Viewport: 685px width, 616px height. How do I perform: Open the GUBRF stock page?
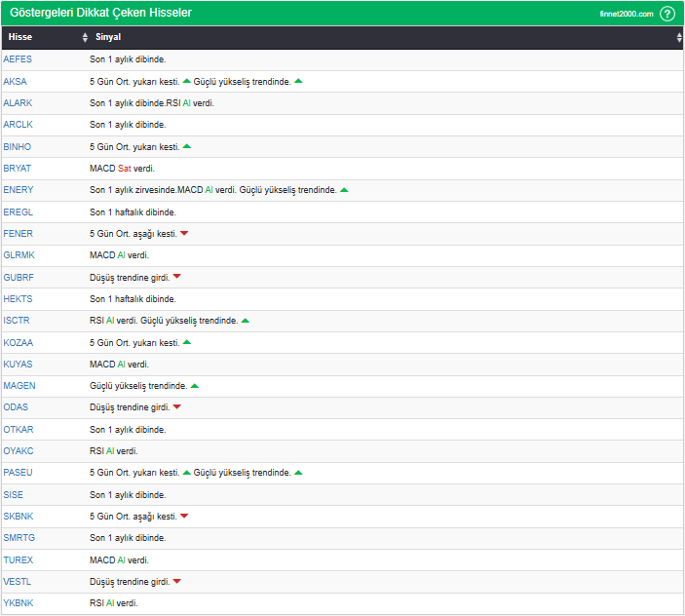click(18, 277)
